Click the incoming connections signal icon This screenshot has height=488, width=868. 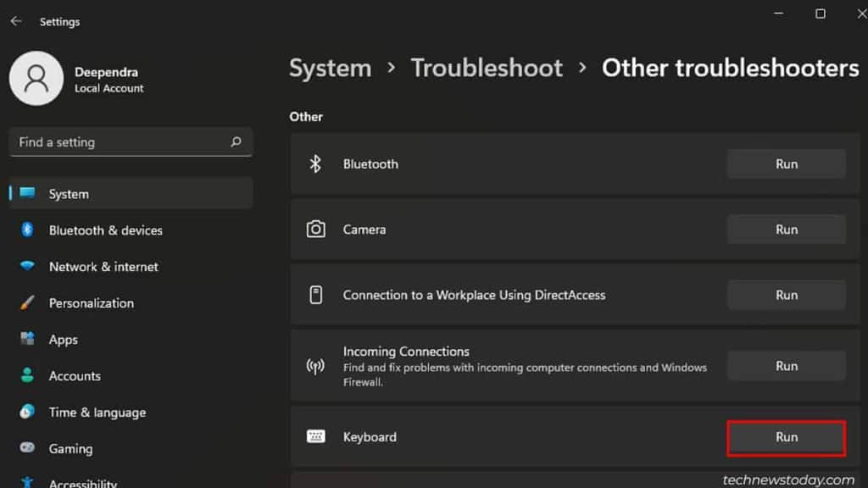tap(316, 365)
